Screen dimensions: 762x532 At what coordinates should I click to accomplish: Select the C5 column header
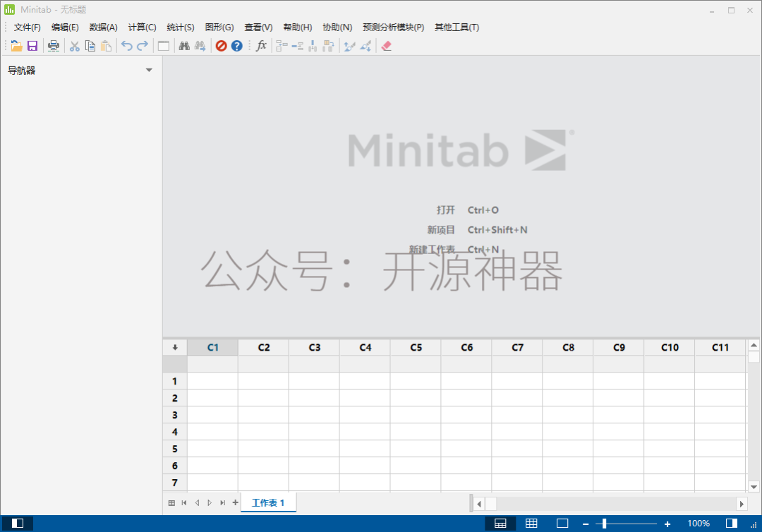pyautogui.click(x=416, y=347)
